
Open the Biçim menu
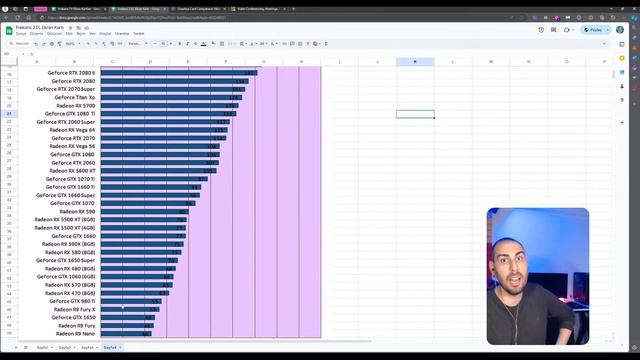click(x=81, y=34)
